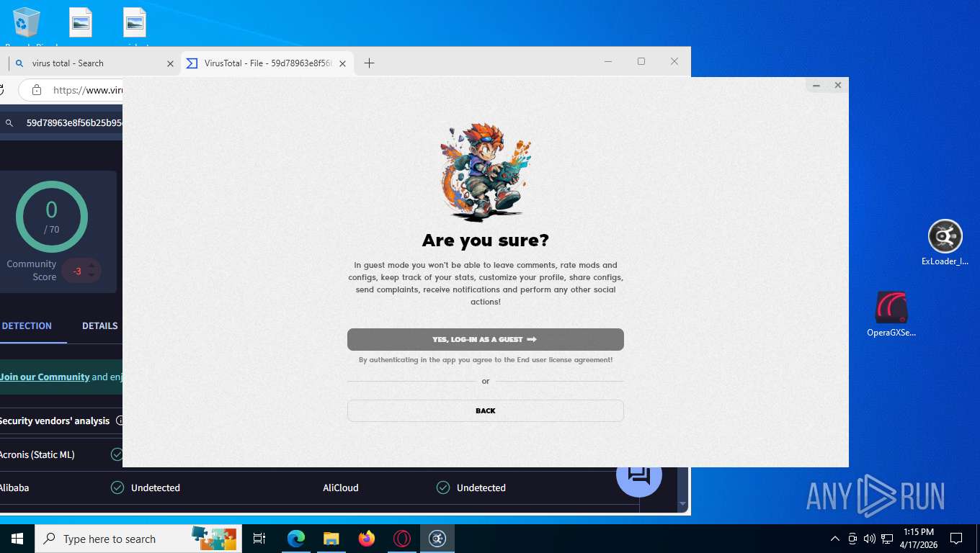Open the VirusTotal chat bubble button
This screenshot has height=553, width=980.
[x=639, y=475]
